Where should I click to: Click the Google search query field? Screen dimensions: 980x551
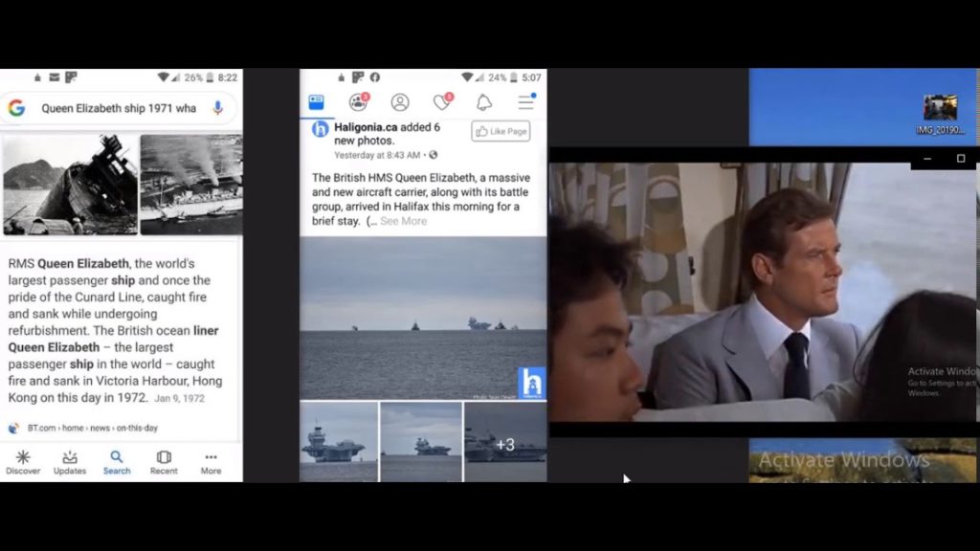(x=119, y=108)
